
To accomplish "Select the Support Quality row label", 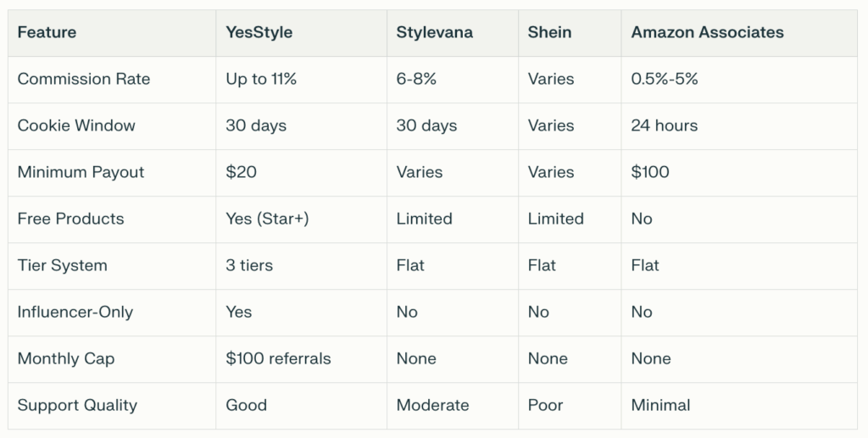I will [x=77, y=405].
